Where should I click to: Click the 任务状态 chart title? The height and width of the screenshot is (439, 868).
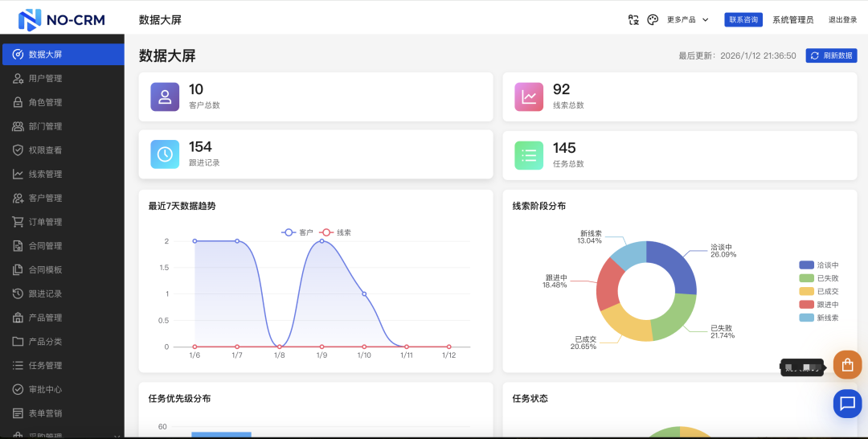point(530,399)
